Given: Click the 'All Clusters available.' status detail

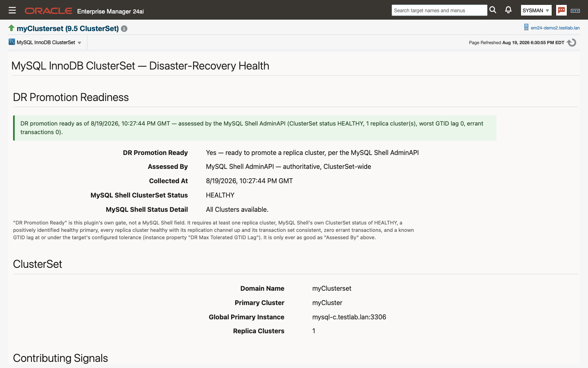Looking at the screenshot, I should (237, 210).
